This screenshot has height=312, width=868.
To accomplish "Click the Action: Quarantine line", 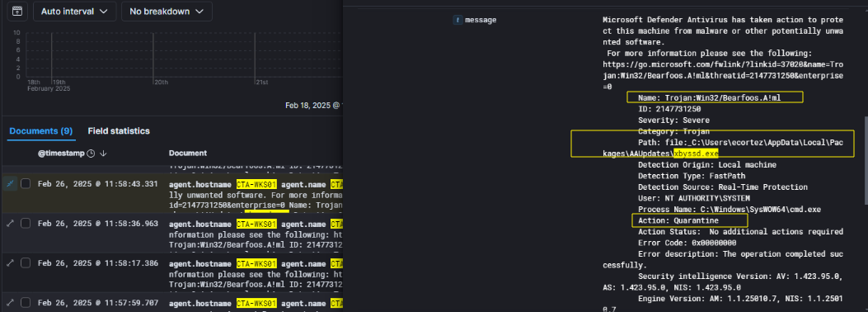I will [x=678, y=220].
